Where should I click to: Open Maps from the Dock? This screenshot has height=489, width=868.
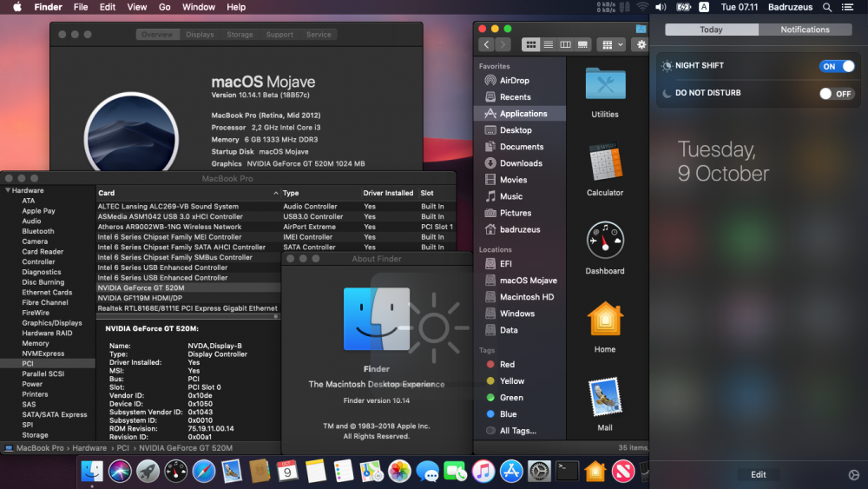372,472
